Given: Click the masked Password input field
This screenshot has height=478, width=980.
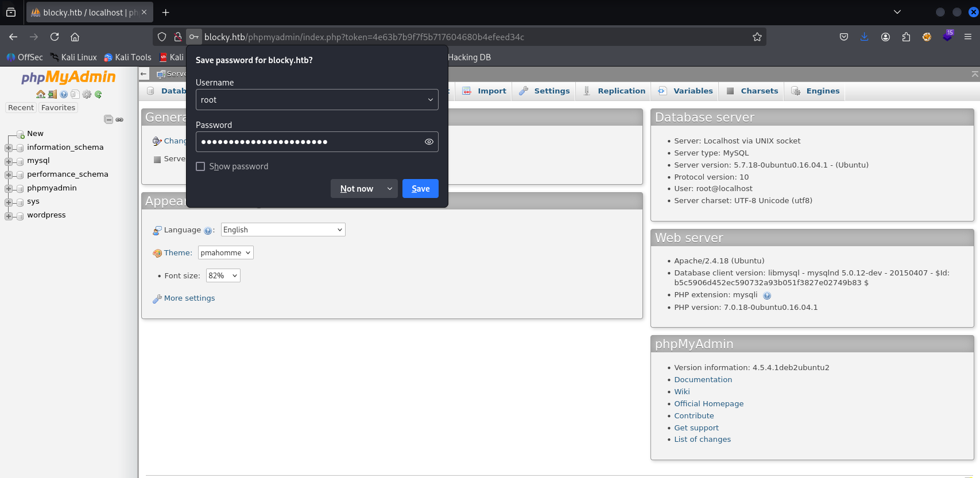Looking at the screenshot, I should 317,142.
